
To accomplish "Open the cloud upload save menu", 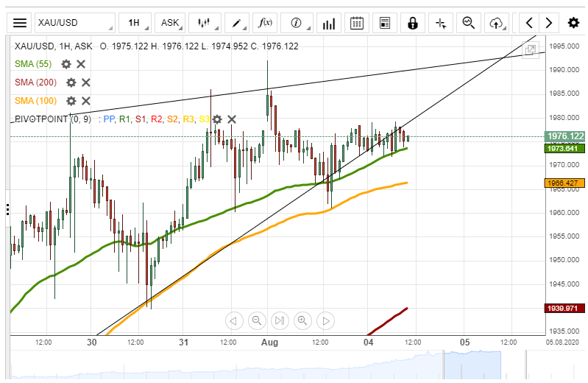I will coord(497,23).
